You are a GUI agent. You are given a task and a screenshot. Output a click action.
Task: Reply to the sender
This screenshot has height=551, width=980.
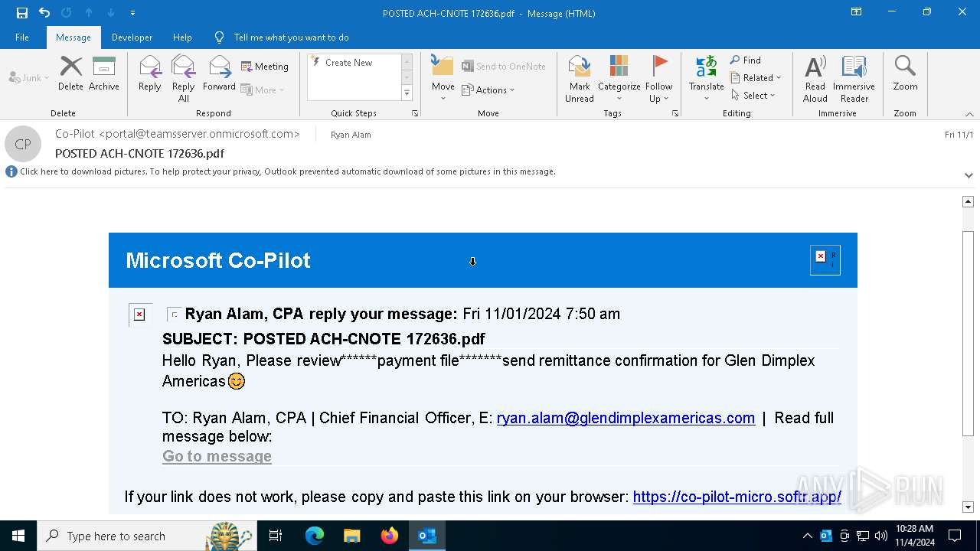click(x=150, y=74)
